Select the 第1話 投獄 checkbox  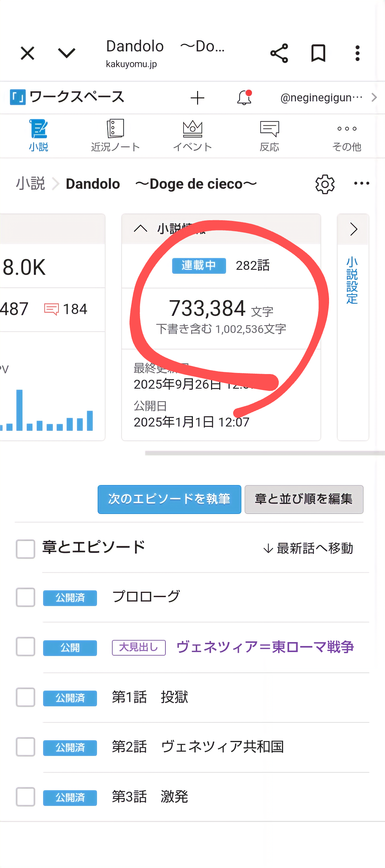25,697
